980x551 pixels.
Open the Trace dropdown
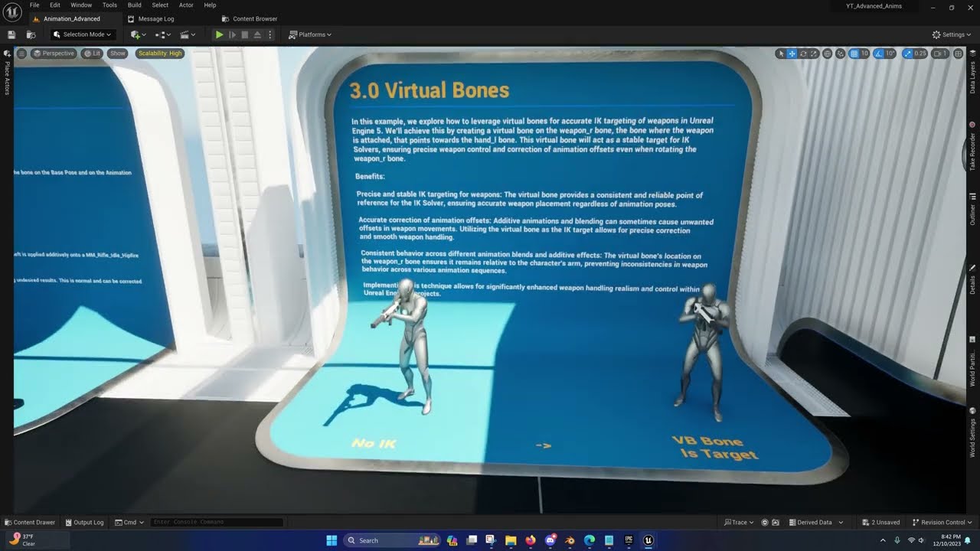(739, 522)
